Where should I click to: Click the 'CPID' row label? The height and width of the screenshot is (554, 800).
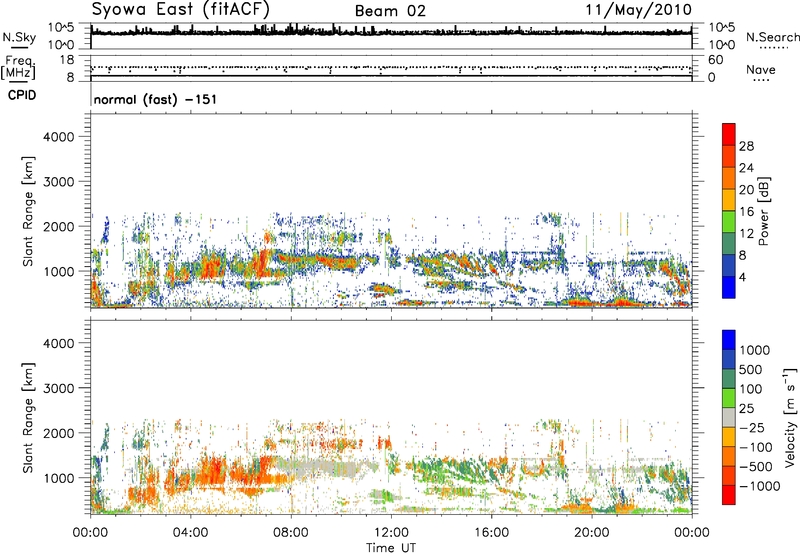tap(22, 95)
